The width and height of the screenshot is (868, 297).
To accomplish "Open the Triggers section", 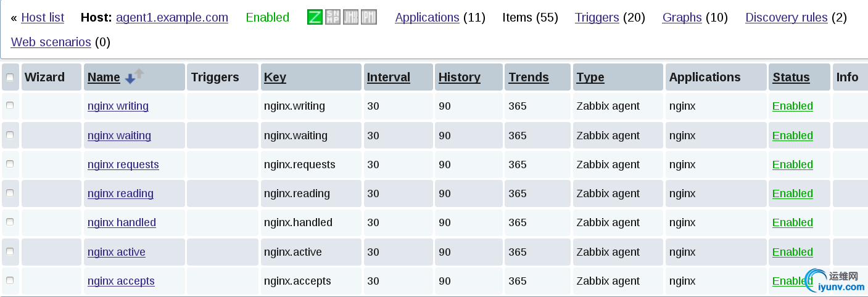I will tap(597, 17).
